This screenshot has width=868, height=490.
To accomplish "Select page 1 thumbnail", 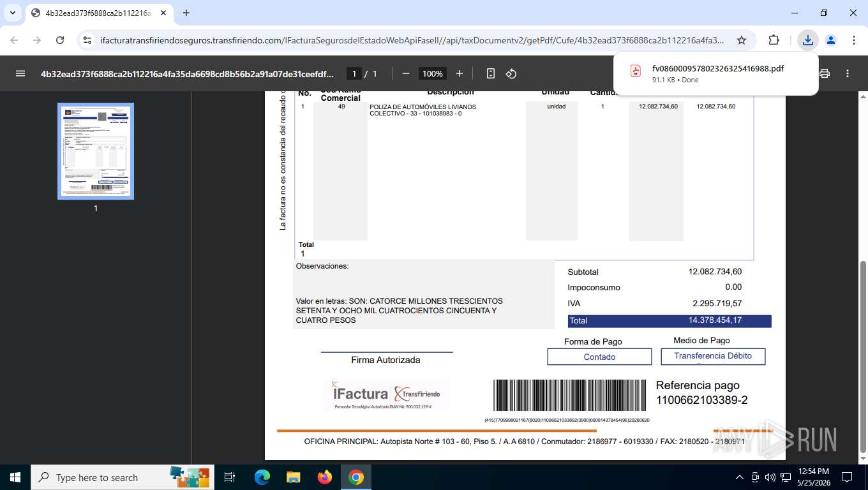I will coord(96,151).
